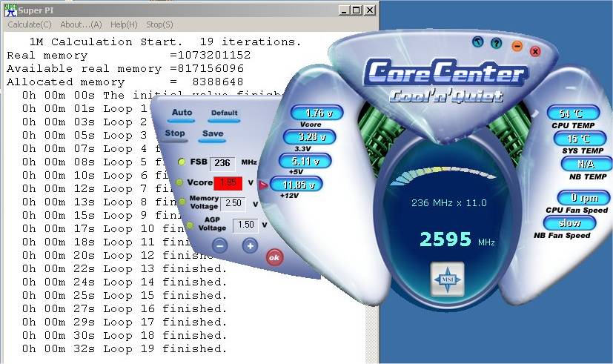Click the AGP Voltage field showing 1.50

[245, 225]
